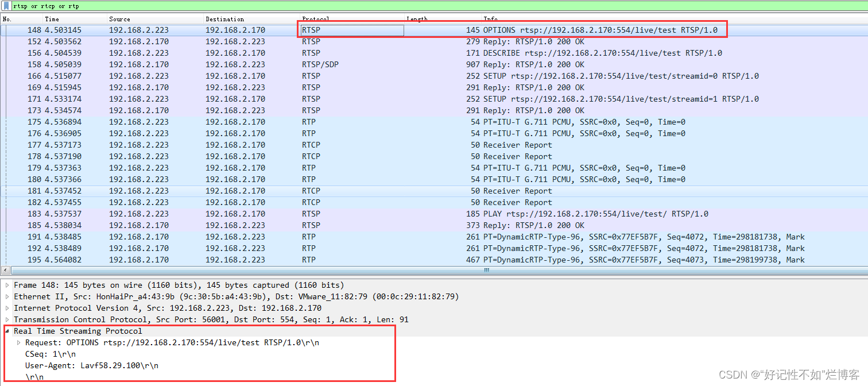Select packet 177 RTCP Receiver Report row
The width and height of the screenshot is (868, 386).
pyautogui.click(x=434, y=145)
